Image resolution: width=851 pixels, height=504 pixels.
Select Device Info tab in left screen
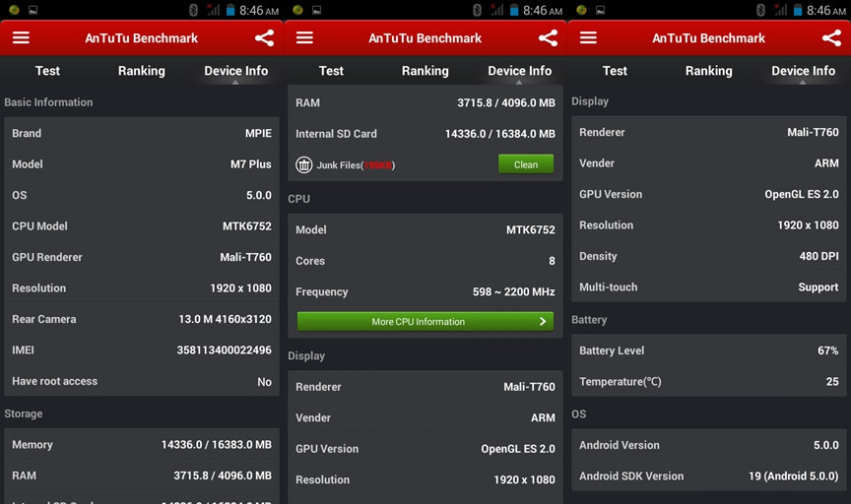pyautogui.click(x=236, y=71)
